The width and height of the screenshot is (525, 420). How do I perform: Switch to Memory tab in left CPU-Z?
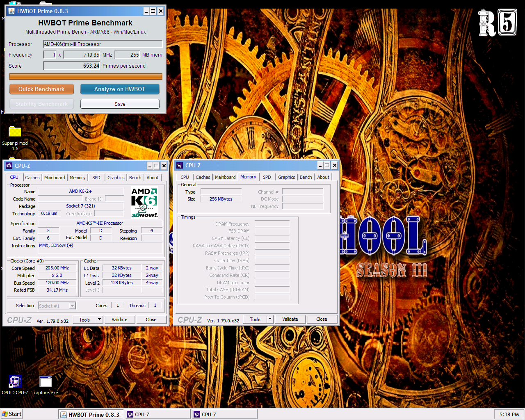78,178
